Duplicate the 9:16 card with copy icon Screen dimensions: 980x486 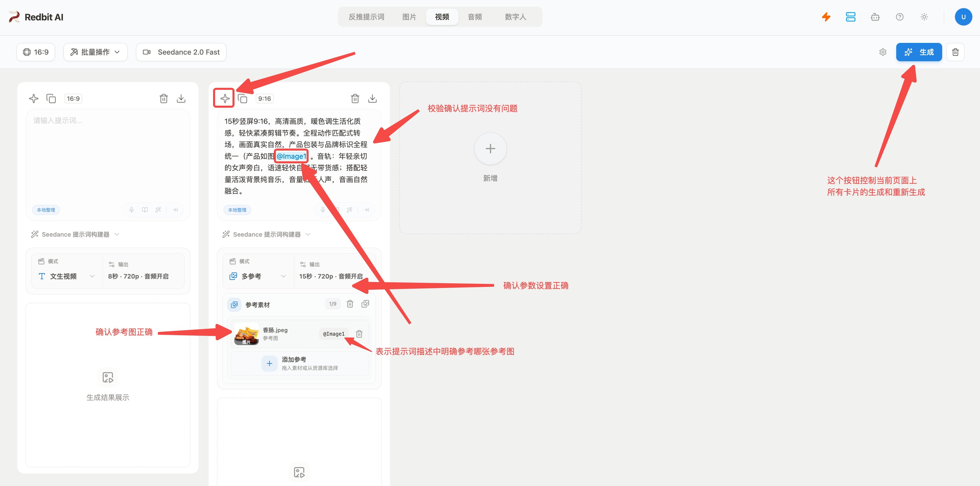point(242,99)
